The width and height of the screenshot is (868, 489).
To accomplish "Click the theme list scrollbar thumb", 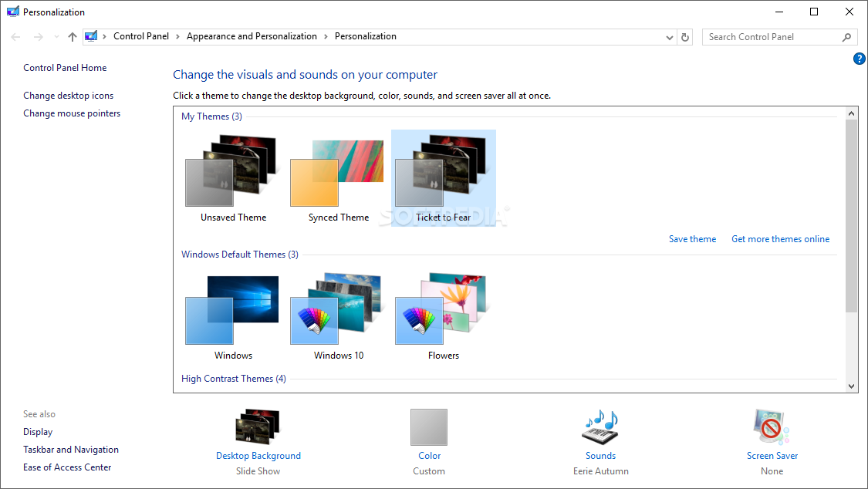I will tap(851, 216).
